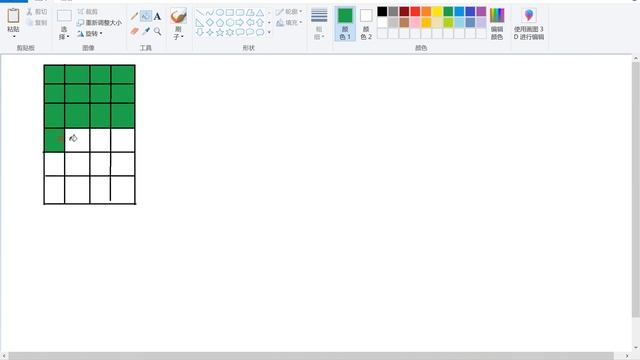Select the Brushes tool icon
This screenshot has height=360, width=640.
point(178,16)
